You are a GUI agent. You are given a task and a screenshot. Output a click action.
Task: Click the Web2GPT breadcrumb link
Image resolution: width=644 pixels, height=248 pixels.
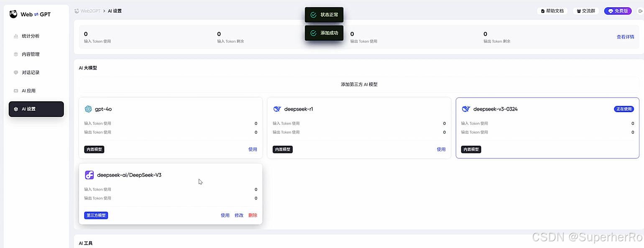(87, 11)
